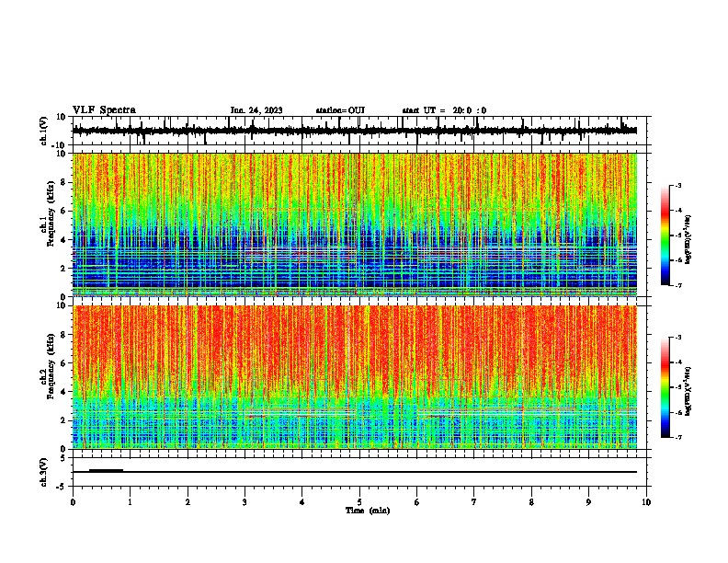Viewport: 728px width, 563px height.
Task: Click the ch.1 frequency tick "2"
Action: 63,269
